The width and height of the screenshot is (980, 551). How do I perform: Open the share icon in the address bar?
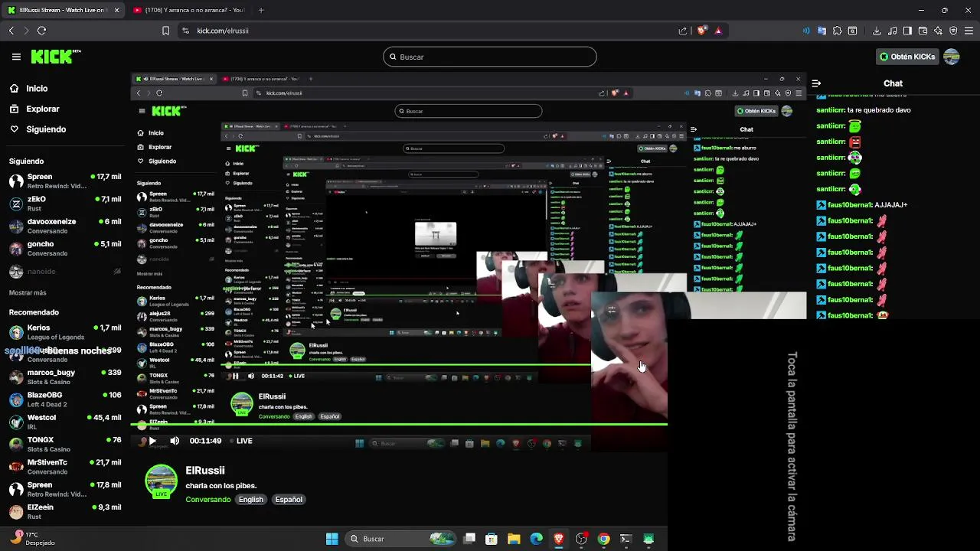pos(683,31)
